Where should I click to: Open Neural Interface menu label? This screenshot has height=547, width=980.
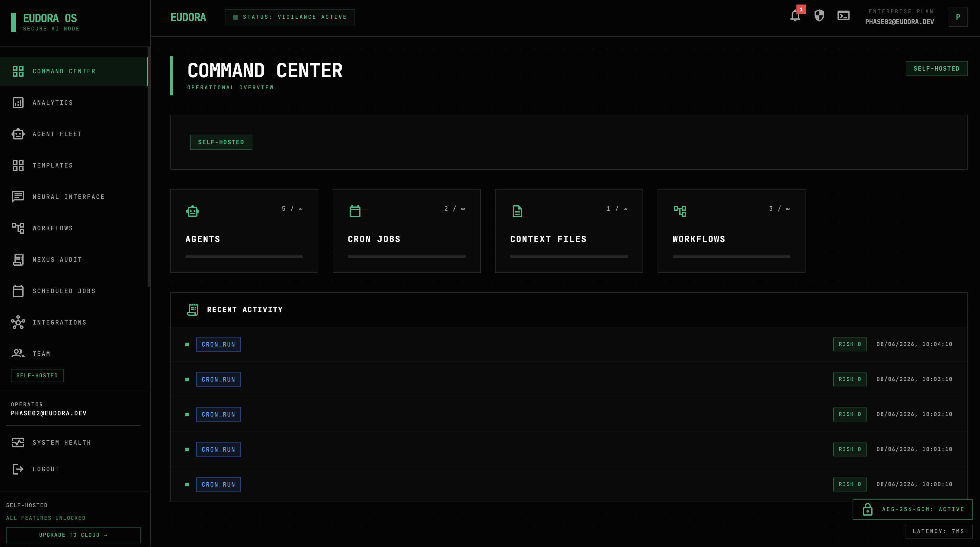69,197
